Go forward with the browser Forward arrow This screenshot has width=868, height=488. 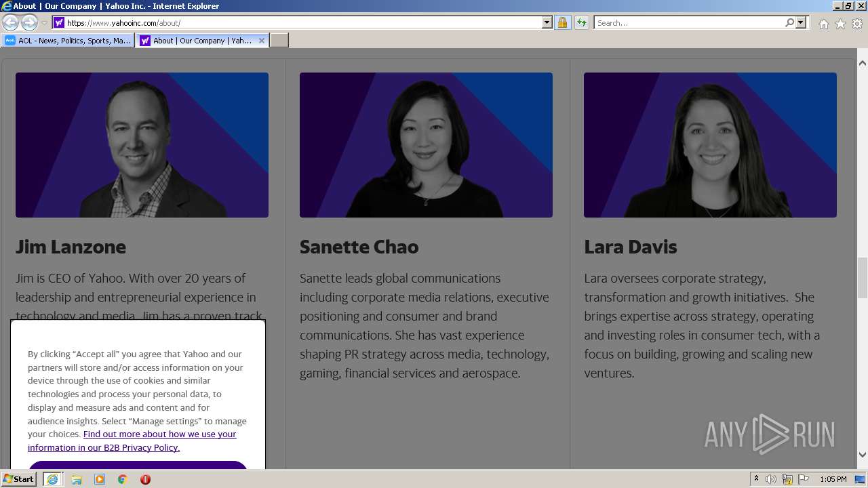(x=28, y=22)
